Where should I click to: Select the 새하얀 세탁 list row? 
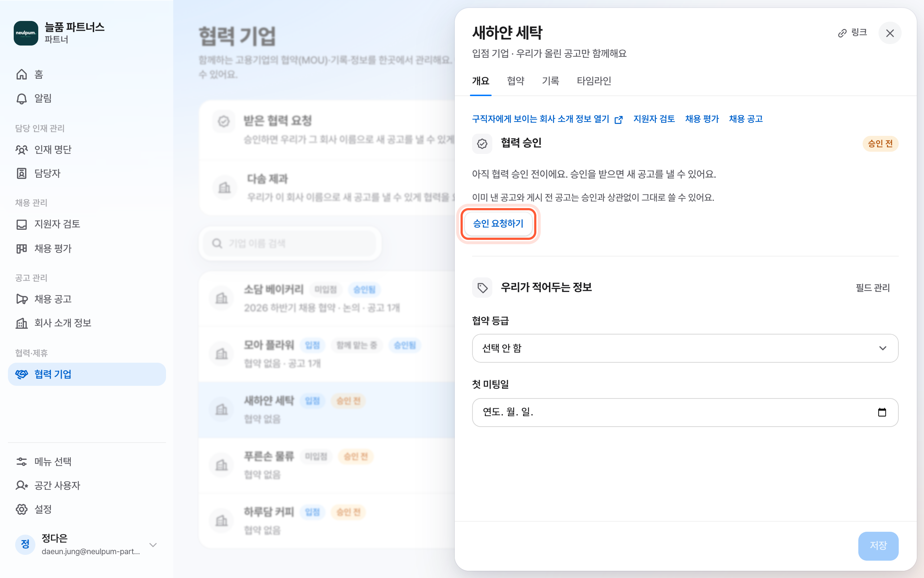click(x=327, y=409)
